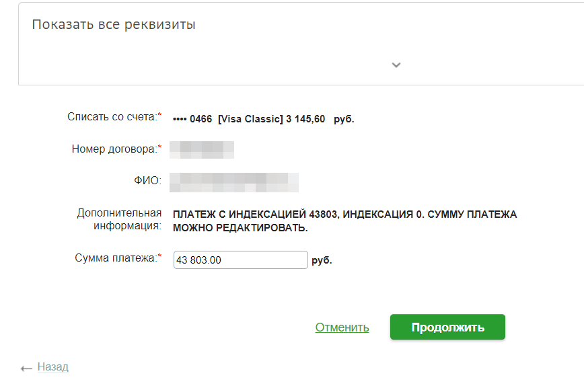Focus the 'Сумма платежа' amount field
Viewport: 584px width, 392px height.
(x=241, y=260)
